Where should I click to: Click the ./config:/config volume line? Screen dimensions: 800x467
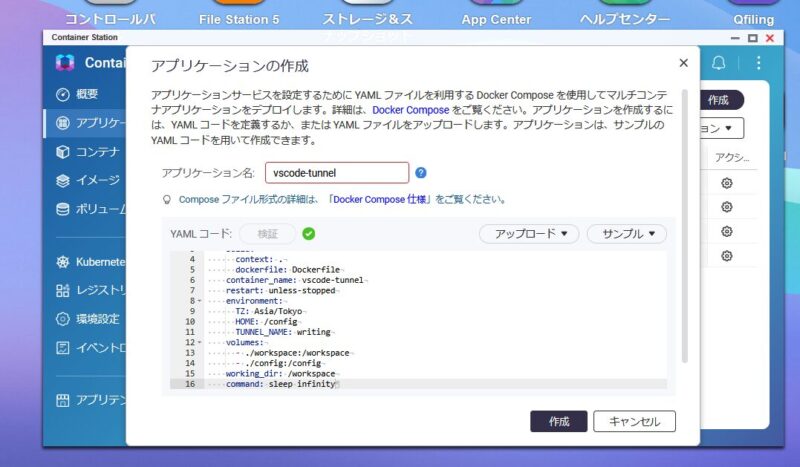279,363
